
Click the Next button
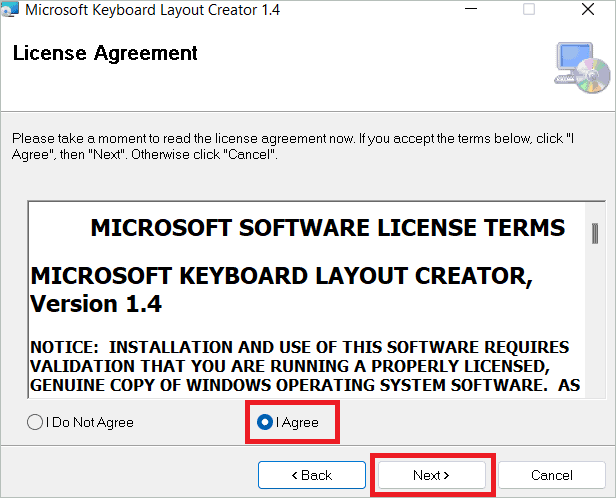[432, 475]
